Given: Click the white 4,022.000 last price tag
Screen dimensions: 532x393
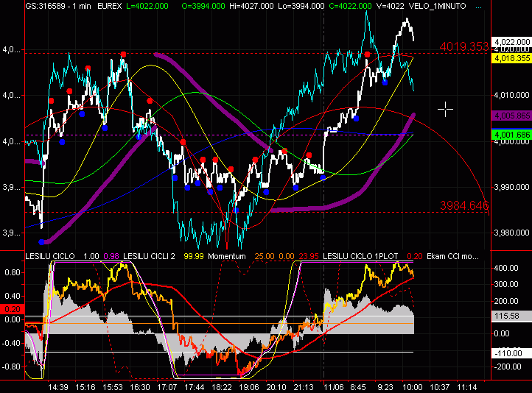Looking at the screenshot, I should pos(512,42).
